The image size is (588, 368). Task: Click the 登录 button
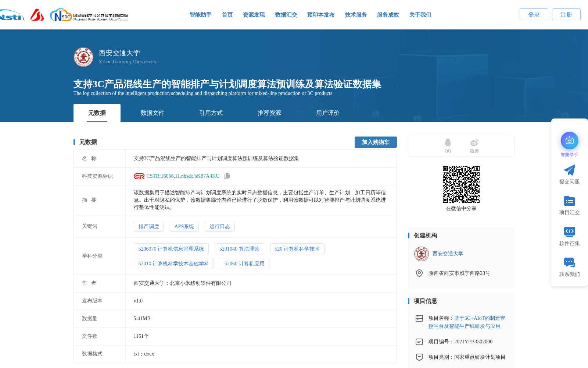tap(534, 14)
